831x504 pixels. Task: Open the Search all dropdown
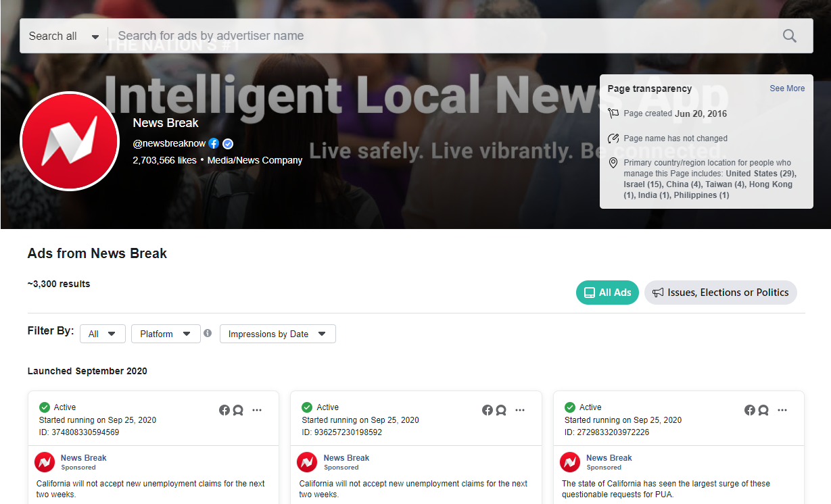[64, 36]
